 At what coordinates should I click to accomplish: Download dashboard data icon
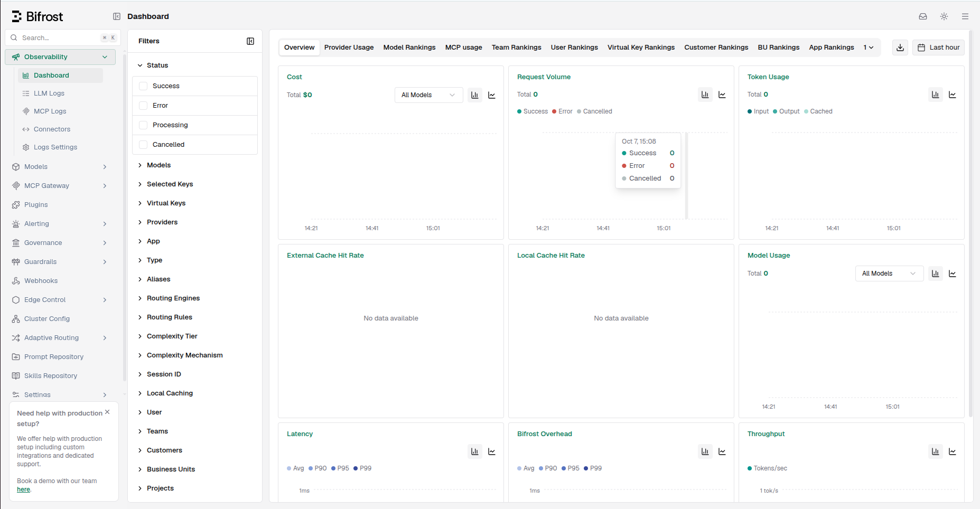(x=900, y=48)
